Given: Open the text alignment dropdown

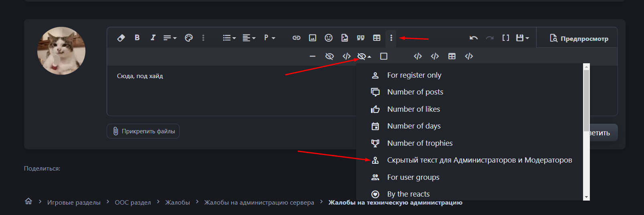Looking at the screenshot, I should (249, 38).
